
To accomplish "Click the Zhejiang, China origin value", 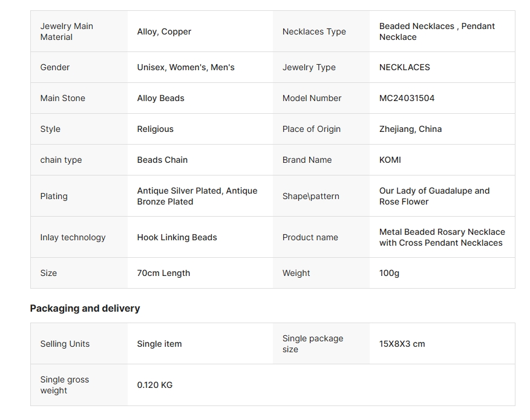I will tap(410, 129).
